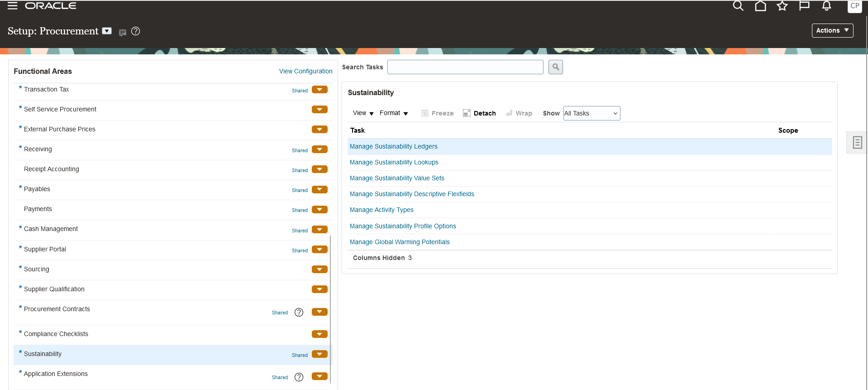Viewport: 868px width, 390px height.
Task: Select the Supplier Portal functional area
Action: point(45,249)
